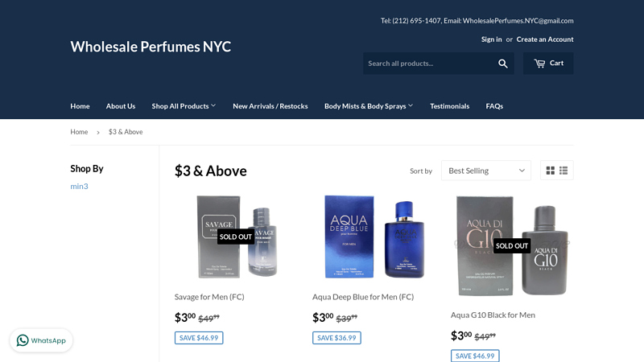
Task: Open WhatsApp chat widget
Action: tap(42, 340)
